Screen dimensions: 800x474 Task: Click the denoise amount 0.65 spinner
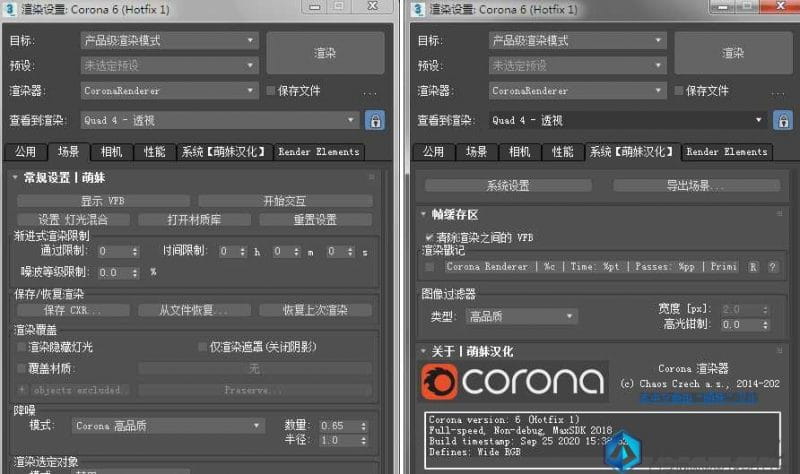363,426
